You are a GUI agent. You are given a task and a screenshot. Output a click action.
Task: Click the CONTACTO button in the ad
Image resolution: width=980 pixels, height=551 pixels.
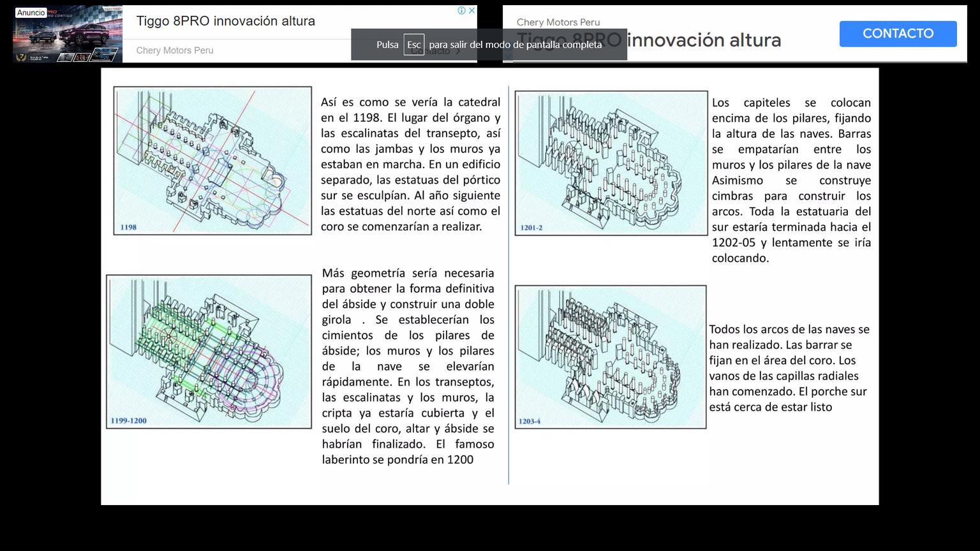(x=898, y=34)
